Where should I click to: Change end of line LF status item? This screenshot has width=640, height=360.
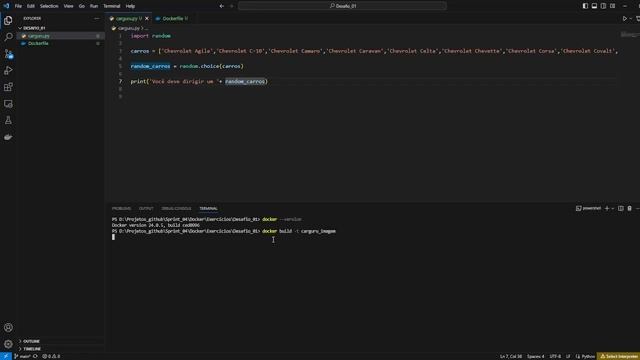click(568, 356)
